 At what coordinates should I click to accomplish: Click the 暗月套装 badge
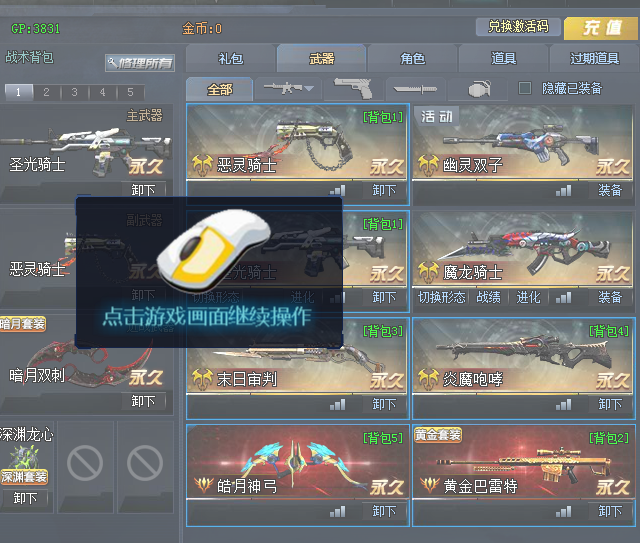[23, 324]
